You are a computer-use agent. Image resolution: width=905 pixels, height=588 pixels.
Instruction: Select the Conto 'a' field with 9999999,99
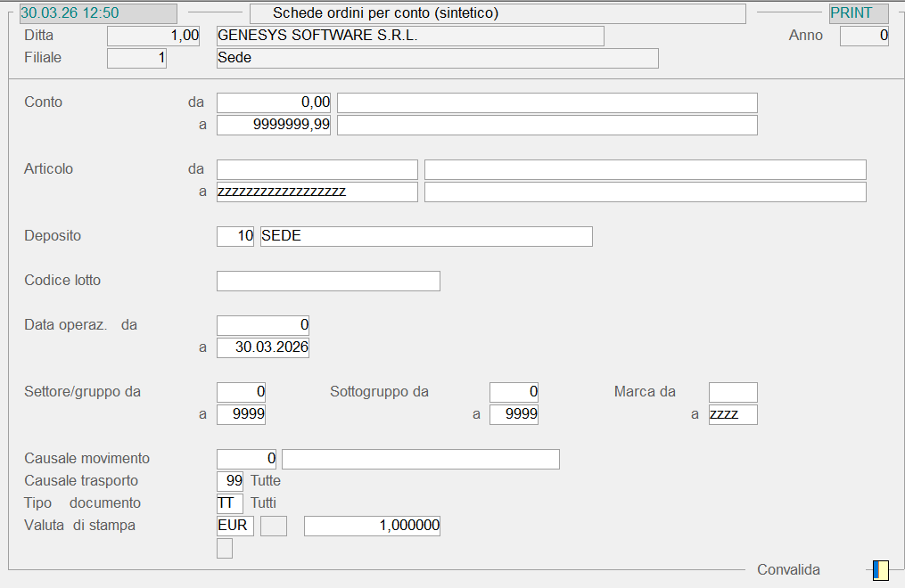tap(274, 125)
